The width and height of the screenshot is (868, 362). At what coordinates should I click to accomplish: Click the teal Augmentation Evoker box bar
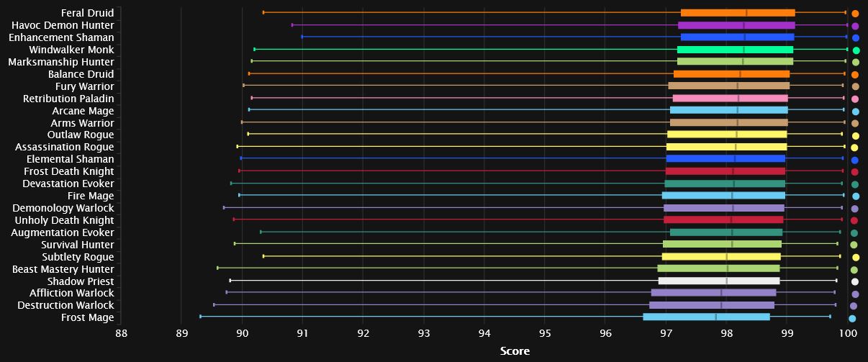click(x=726, y=232)
